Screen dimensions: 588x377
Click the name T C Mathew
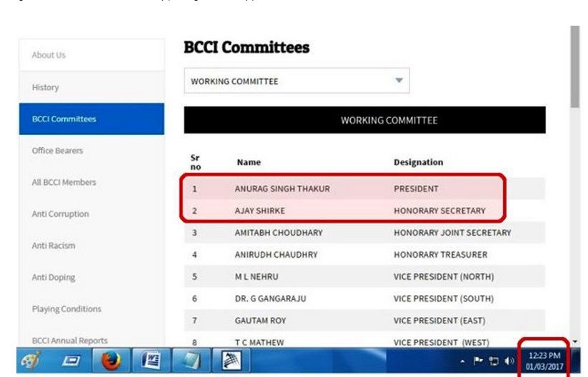259,342
